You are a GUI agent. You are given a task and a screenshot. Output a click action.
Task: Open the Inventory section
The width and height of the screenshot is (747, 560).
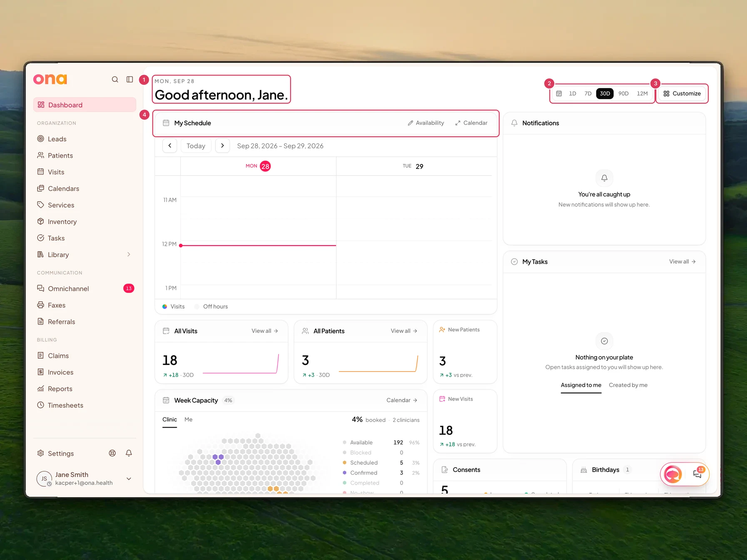pos(85,222)
